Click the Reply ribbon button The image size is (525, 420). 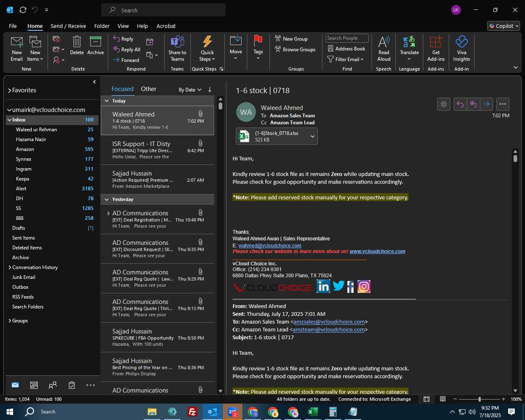123,39
